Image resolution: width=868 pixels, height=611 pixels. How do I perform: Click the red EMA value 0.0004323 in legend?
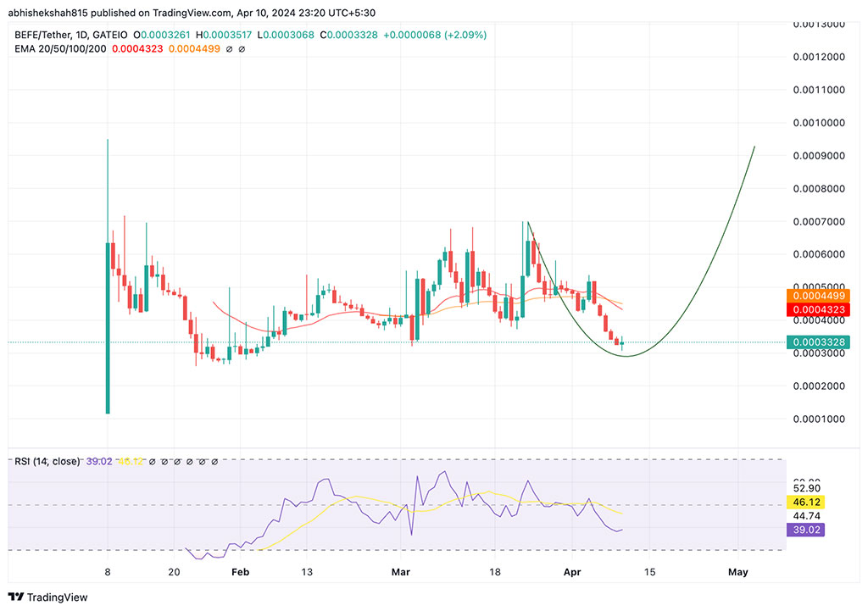pos(137,48)
